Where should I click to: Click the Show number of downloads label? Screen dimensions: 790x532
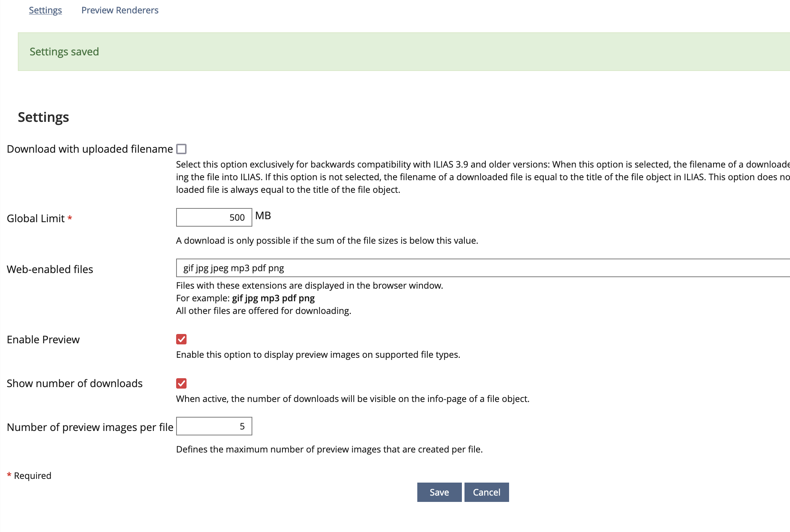coord(75,383)
